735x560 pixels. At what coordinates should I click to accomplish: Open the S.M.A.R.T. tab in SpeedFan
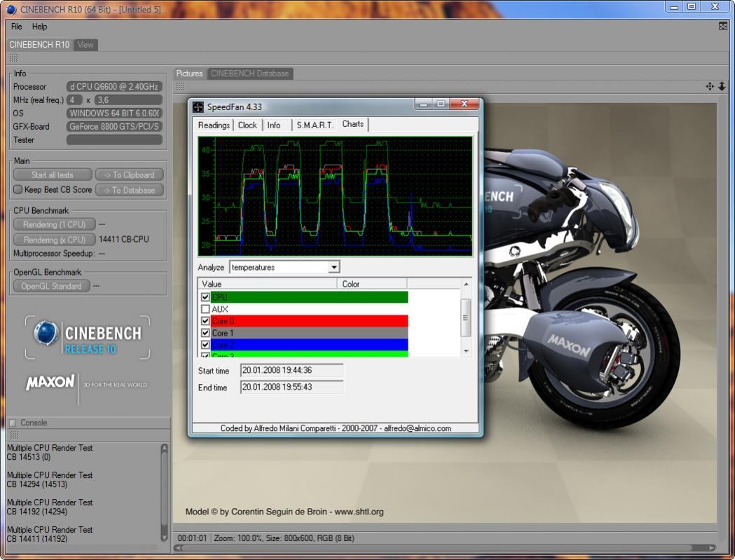pyautogui.click(x=315, y=125)
